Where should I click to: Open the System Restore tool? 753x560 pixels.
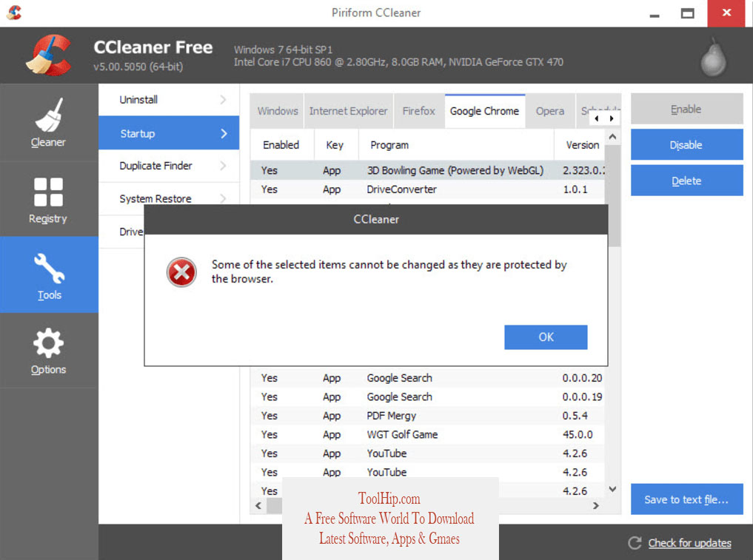point(169,198)
